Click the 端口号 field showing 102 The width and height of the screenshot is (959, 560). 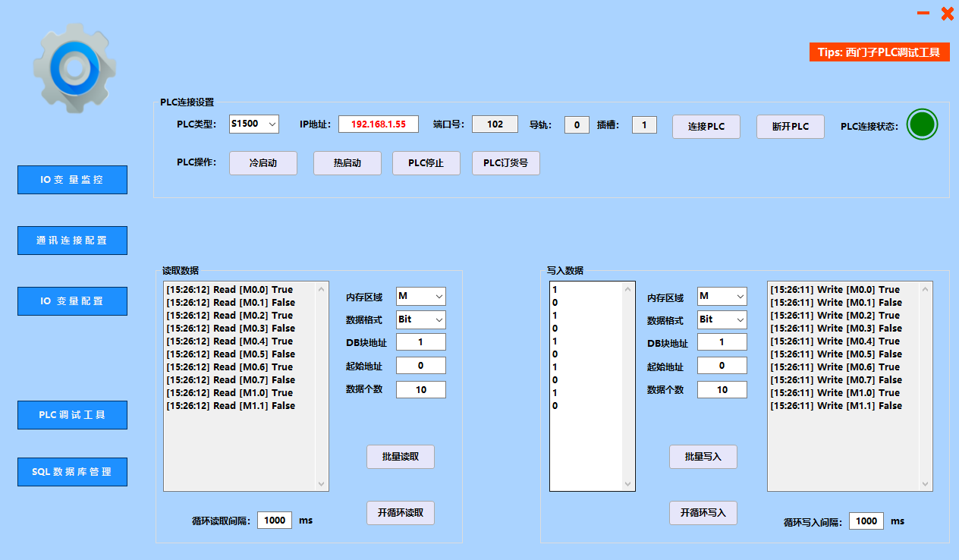point(495,124)
